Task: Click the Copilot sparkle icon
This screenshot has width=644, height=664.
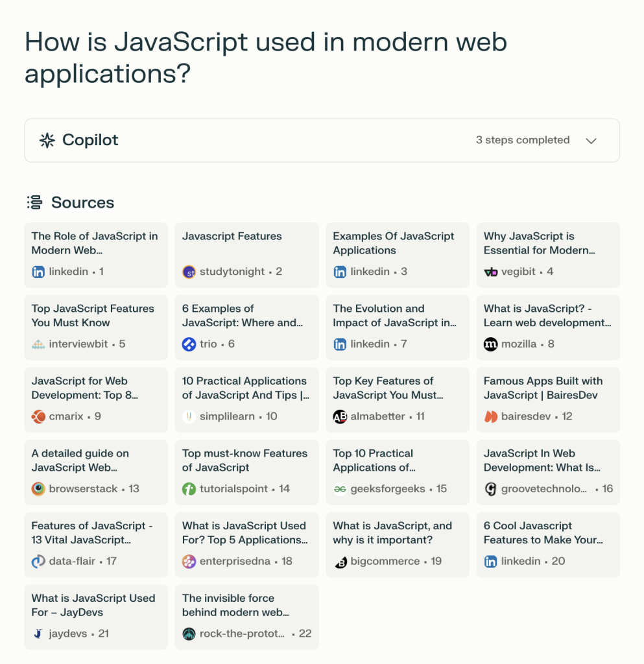Action: tap(47, 140)
